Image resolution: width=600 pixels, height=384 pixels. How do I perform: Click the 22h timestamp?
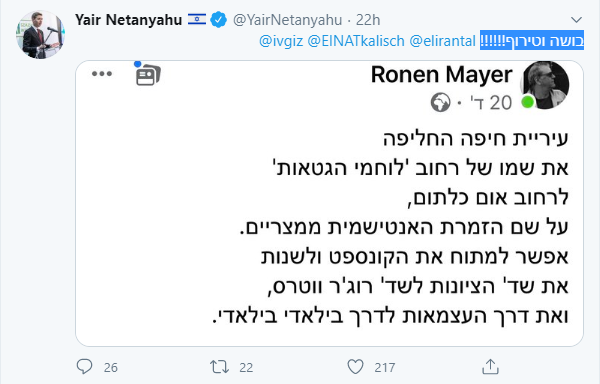tap(368, 20)
